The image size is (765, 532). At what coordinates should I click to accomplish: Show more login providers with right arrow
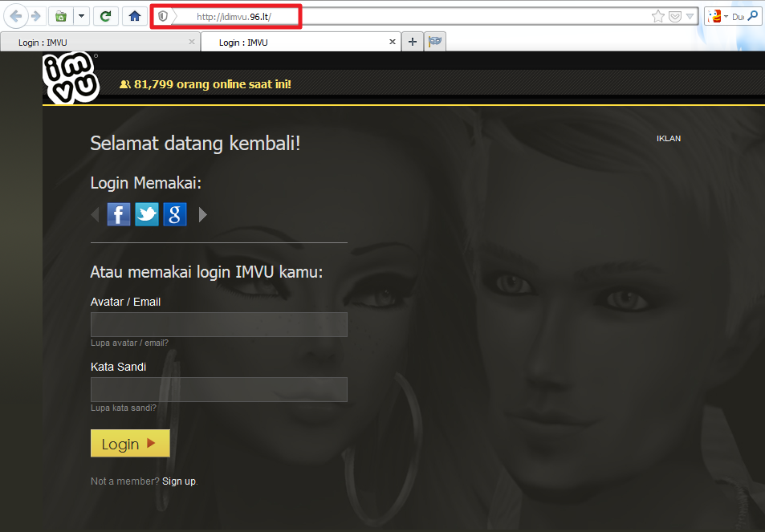[203, 214]
